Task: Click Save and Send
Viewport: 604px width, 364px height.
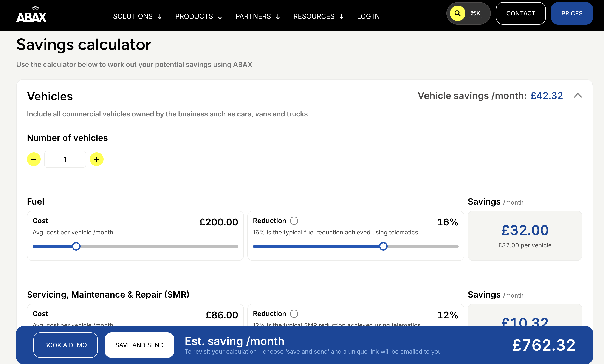Action: 139,345
